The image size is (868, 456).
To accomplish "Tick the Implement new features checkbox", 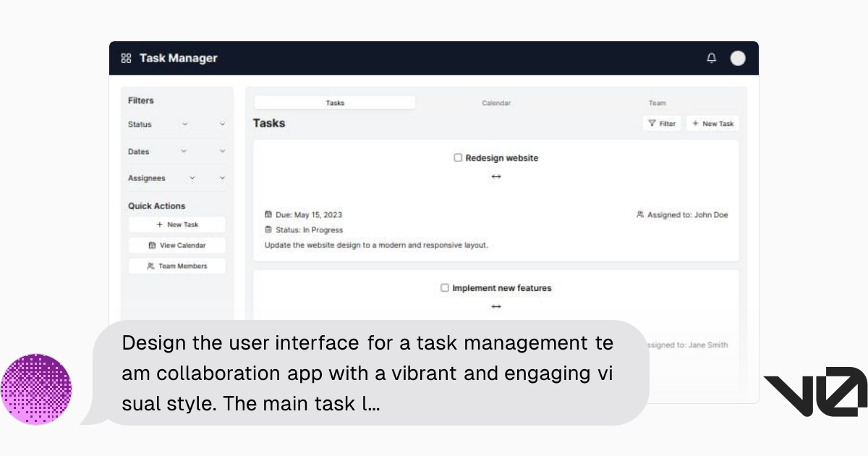I will point(445,288).
